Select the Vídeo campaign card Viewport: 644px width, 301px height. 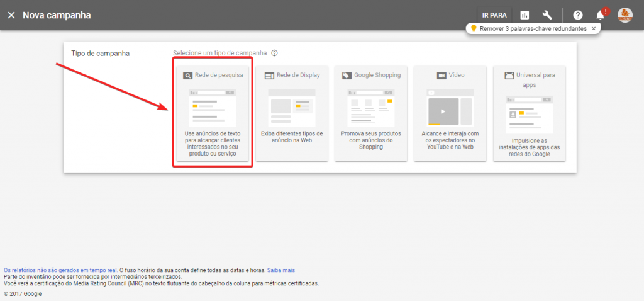pos(450,113)
